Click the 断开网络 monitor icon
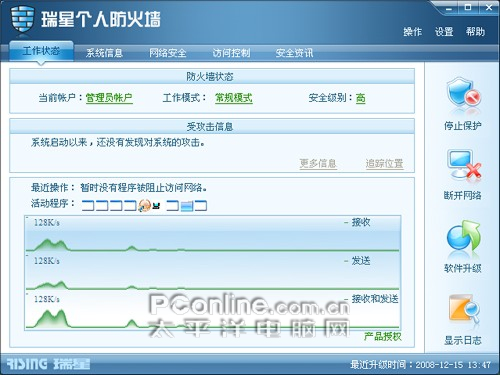Image resolution: width=500 pixels, height=375 pixels. click(x=464, y=165)
